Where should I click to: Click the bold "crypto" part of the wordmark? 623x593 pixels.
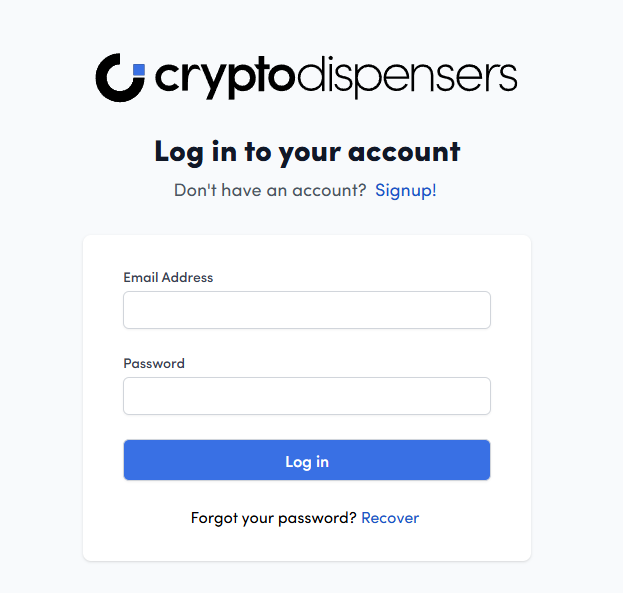tap(224, 77)
